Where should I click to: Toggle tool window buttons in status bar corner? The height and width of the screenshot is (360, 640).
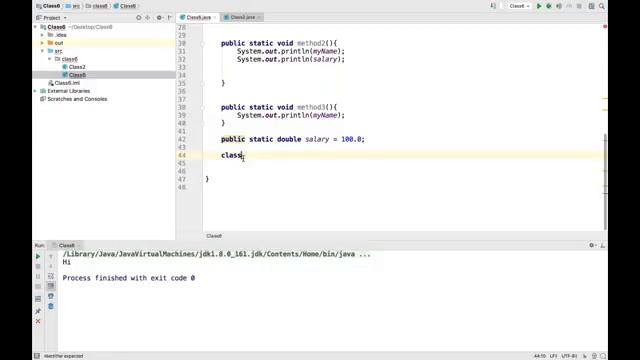[x=37, y=356]
